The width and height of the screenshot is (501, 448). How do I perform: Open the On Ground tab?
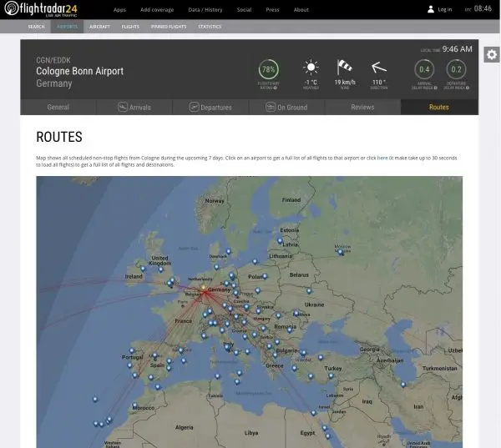coord(286,108)
